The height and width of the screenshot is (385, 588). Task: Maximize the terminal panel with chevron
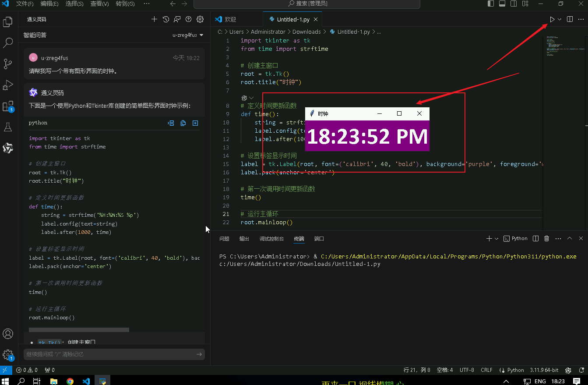(570, 239)
